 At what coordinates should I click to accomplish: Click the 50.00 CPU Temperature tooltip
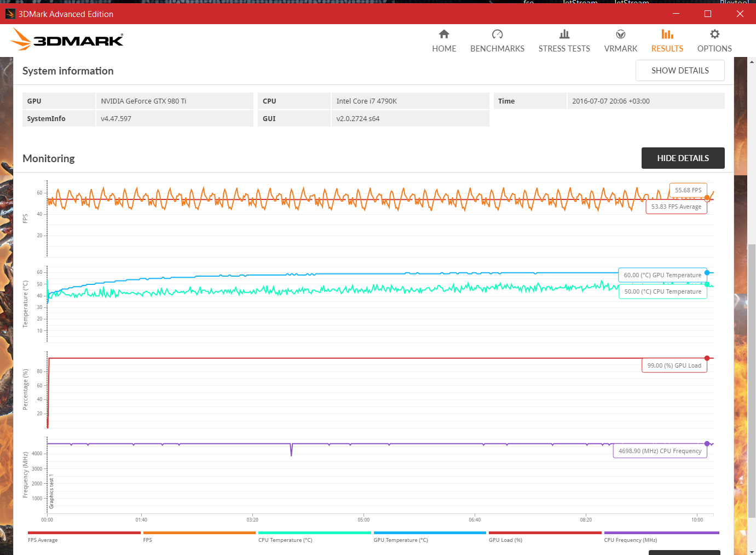point(662,291)
